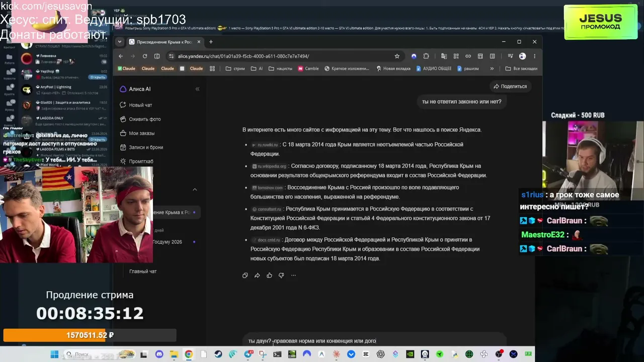The height and width of the screenshot is (362, 644).
Task: Click the share arrow below the answer
Action: [257, 276]
